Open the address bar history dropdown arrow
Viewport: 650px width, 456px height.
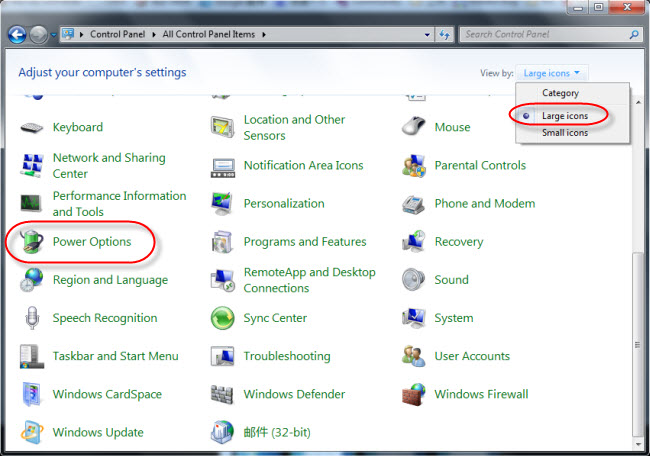[x=427, y=35]
